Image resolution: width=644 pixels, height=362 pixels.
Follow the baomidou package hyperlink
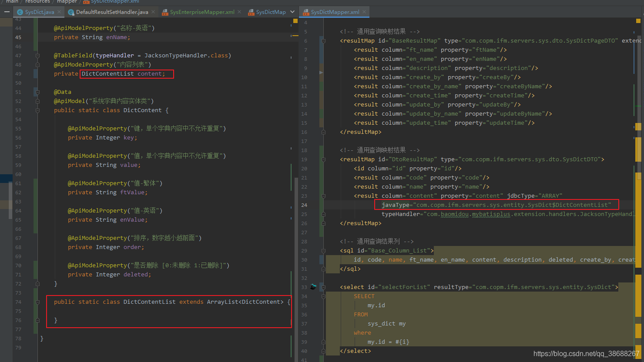pos(454,214)
